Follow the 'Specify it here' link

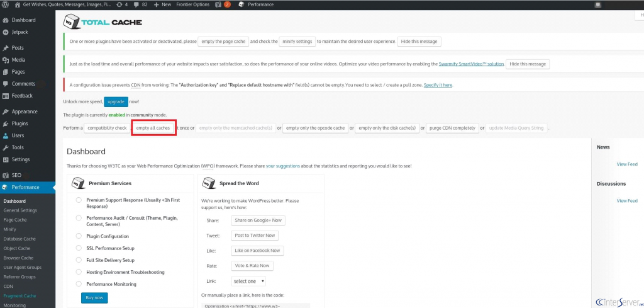(438, 85)
